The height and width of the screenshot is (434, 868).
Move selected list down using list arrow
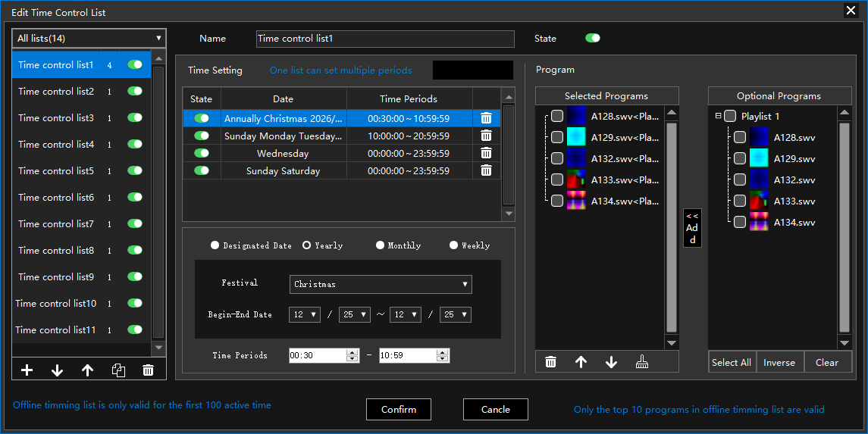57,370
